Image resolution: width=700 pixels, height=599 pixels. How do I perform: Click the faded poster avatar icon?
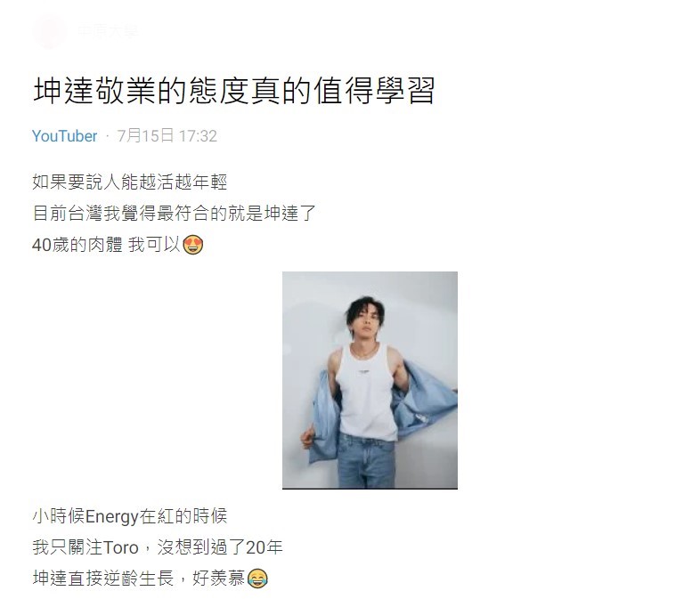pyautogui.click(x=50, y=31)
